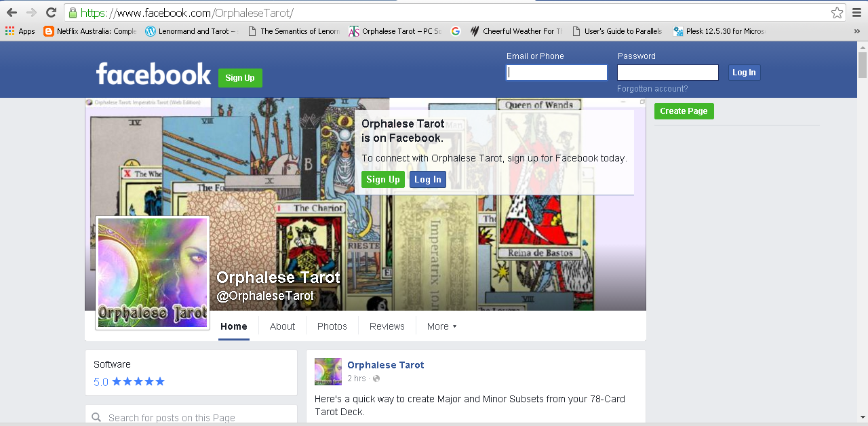Open the Orphalese Tarot – PC bookmark
The height and width of the screenshot is (426, 868).
[395, 31]
